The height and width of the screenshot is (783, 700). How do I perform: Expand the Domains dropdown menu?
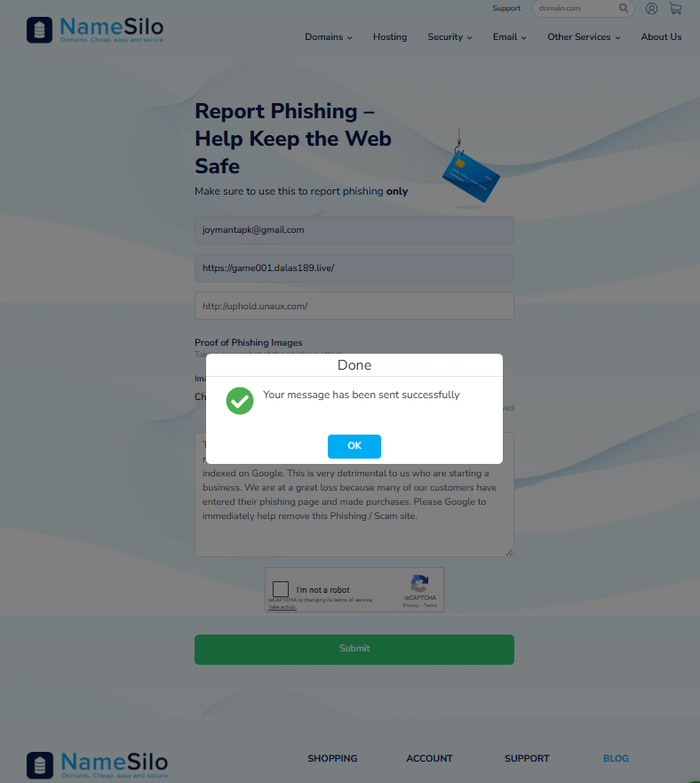coord(329,37)
